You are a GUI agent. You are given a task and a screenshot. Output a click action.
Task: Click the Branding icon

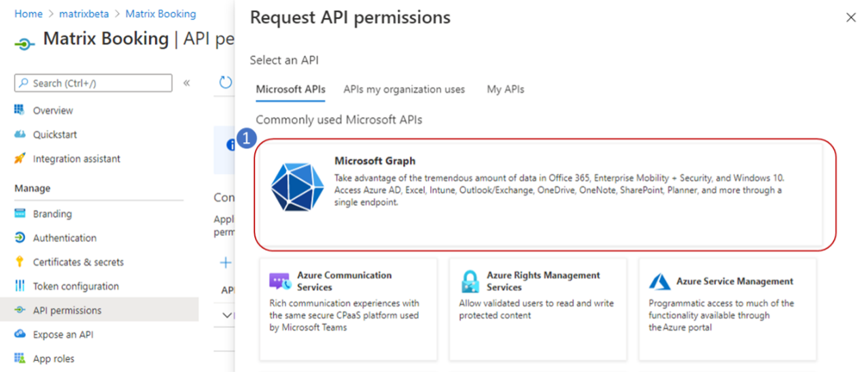coord(19,214)
